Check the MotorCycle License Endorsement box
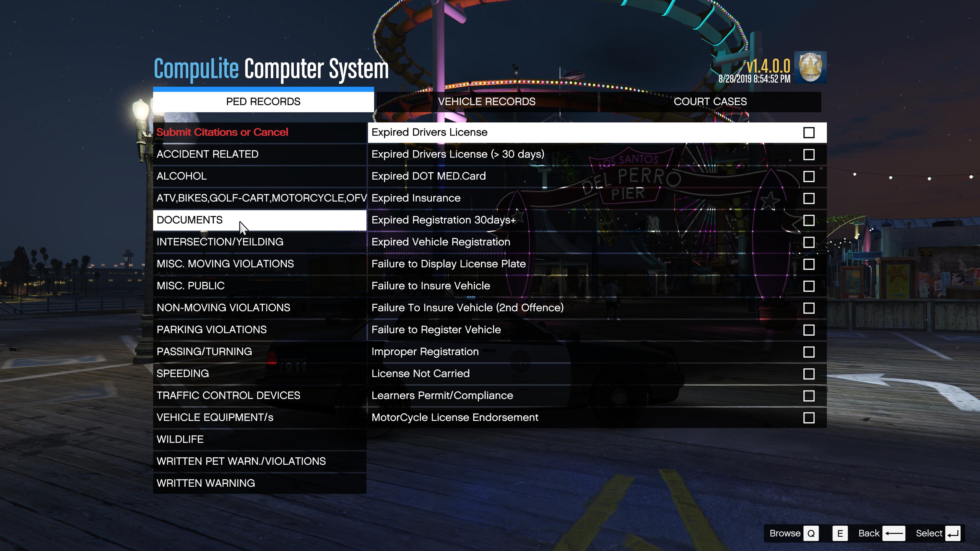The height and width of the screenshot is (551, 980). tap(808, 418)
